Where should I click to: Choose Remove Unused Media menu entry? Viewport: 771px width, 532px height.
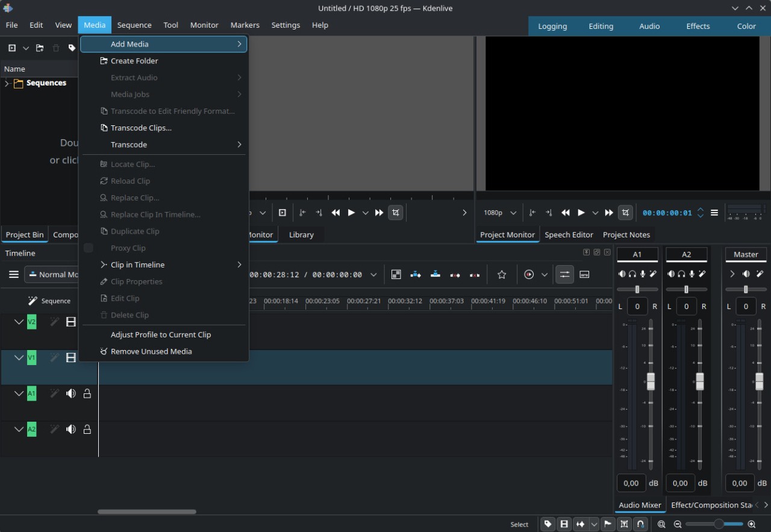click(151, 351)
